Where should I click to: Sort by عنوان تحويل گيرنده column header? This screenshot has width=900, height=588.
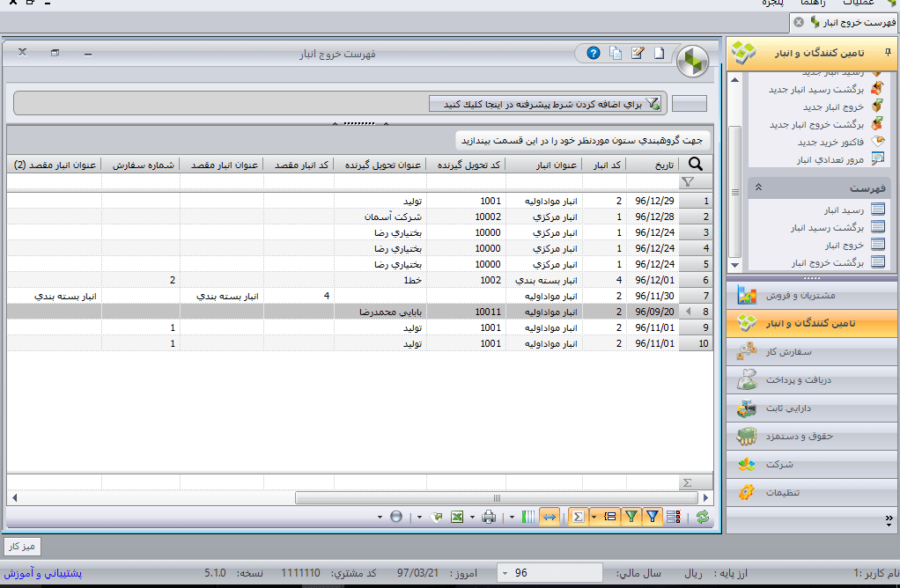(382, 165)
